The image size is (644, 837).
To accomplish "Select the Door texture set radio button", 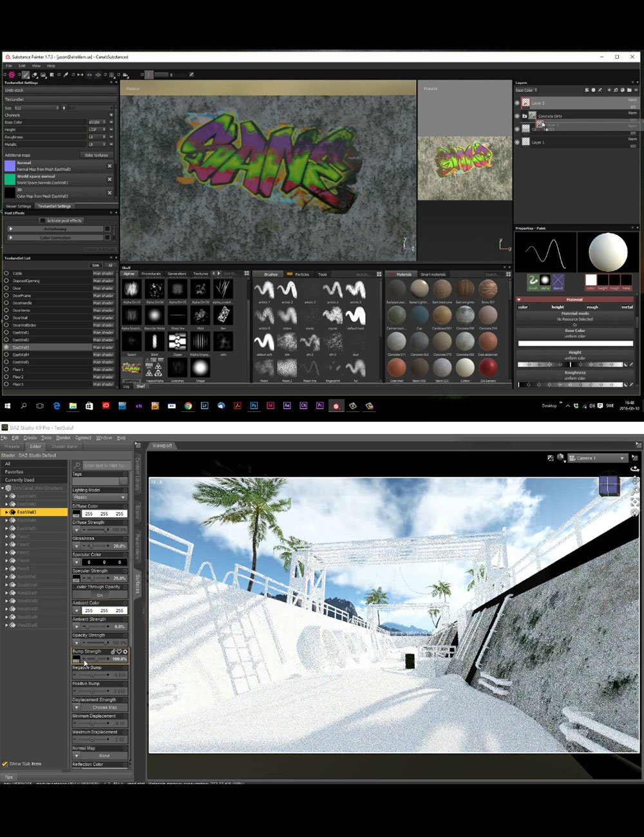I will (x=6, y=288).
